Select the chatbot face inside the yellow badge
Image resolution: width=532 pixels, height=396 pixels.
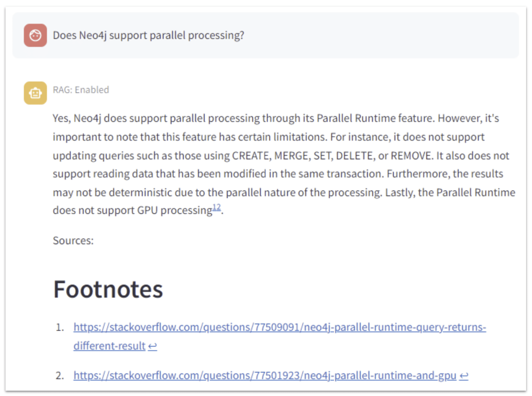(35, 93)
